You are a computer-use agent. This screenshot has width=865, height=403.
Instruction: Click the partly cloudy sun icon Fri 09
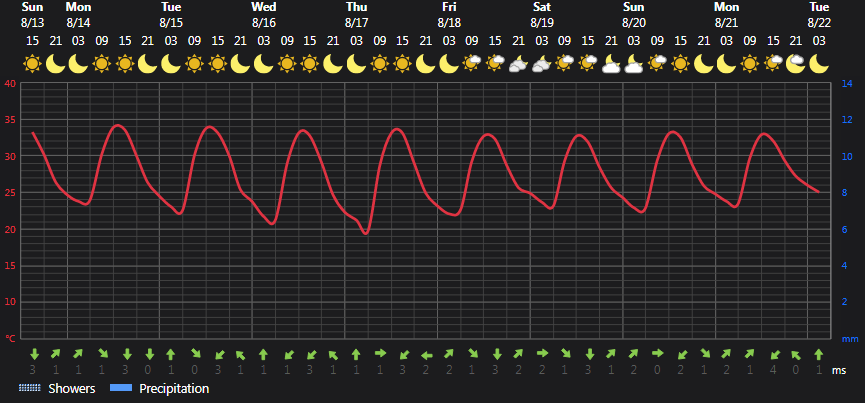(472, 64)
